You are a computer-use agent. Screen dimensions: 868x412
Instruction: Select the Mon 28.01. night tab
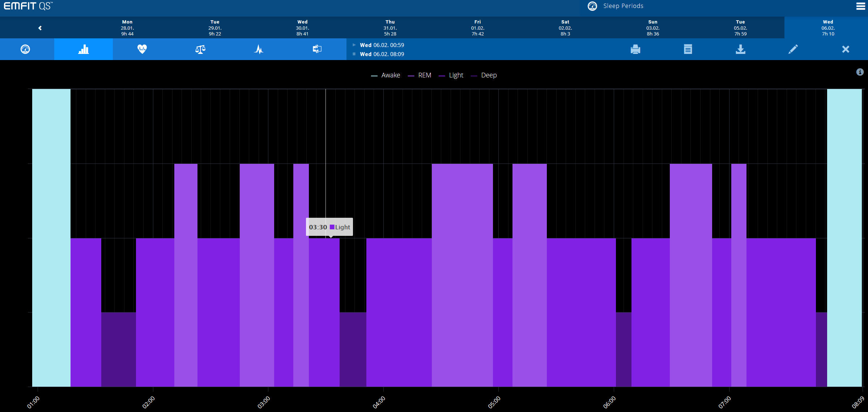tap(127, 28)
